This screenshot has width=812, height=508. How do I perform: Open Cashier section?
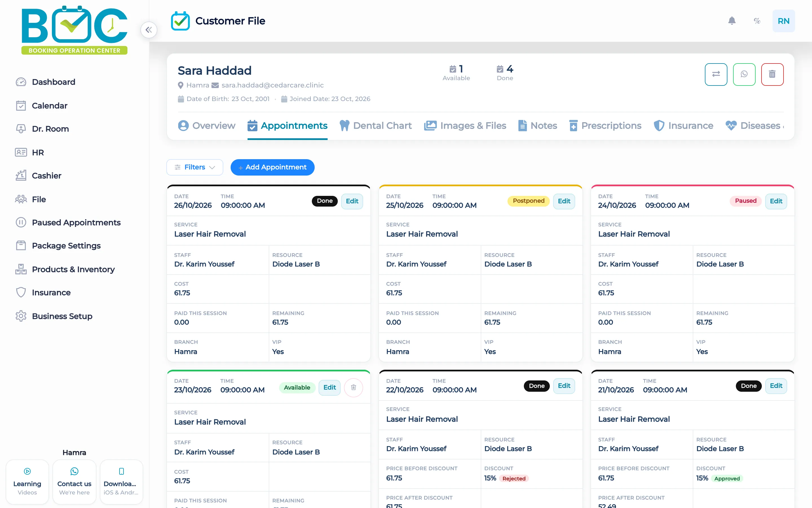[x=38, y=175]
